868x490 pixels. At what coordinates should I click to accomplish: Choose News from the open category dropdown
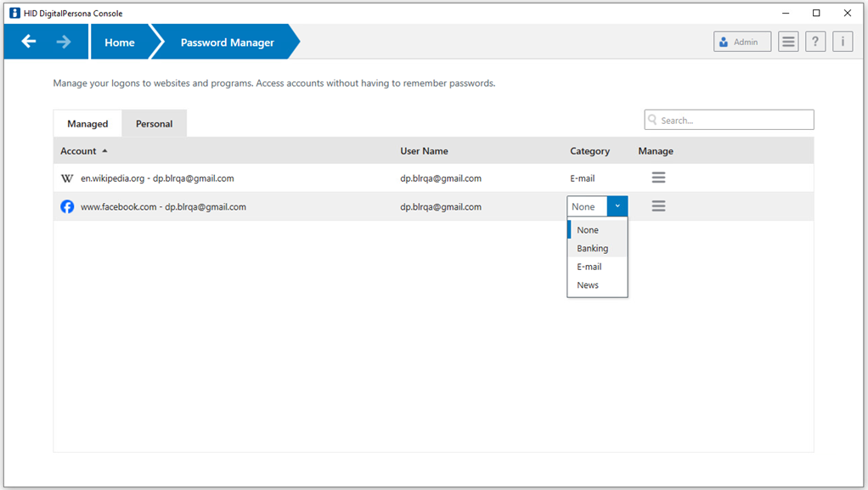click(x=588, y=284)
